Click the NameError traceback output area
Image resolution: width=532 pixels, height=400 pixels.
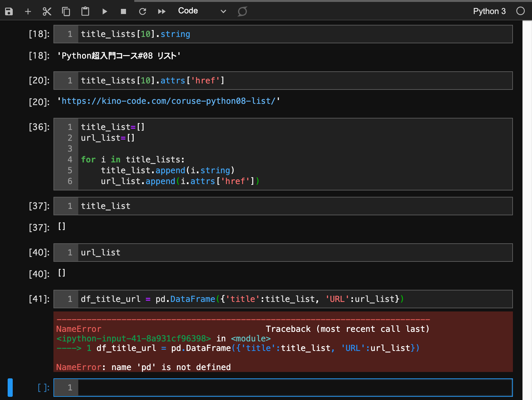point(283,342)
